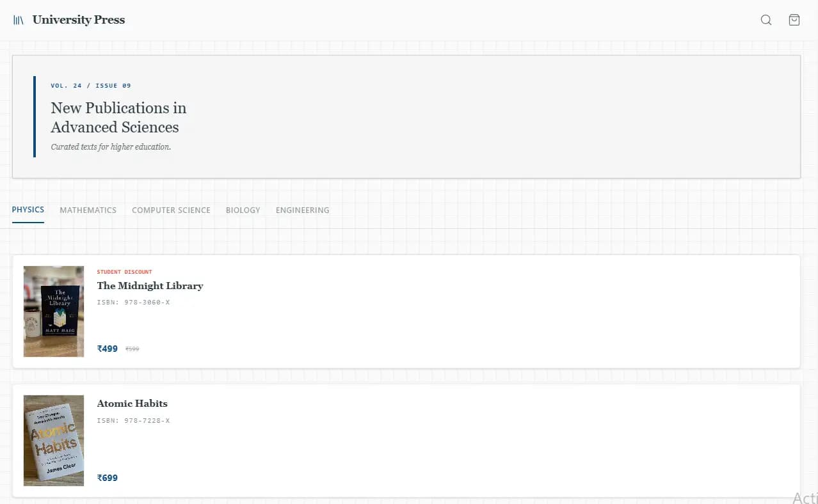Click the library books logo icon
The image size is (818, 504).
click(x=19, y=20)
